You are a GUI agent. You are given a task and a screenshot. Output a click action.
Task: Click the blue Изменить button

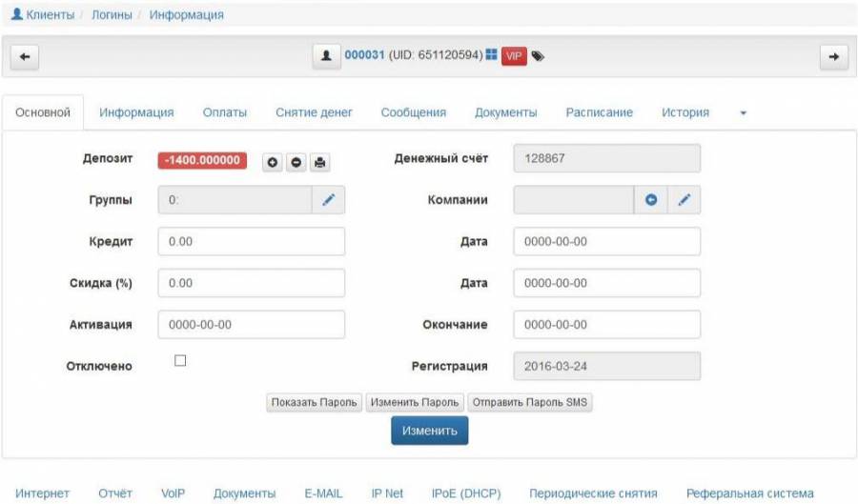click(x=430, y=431)
